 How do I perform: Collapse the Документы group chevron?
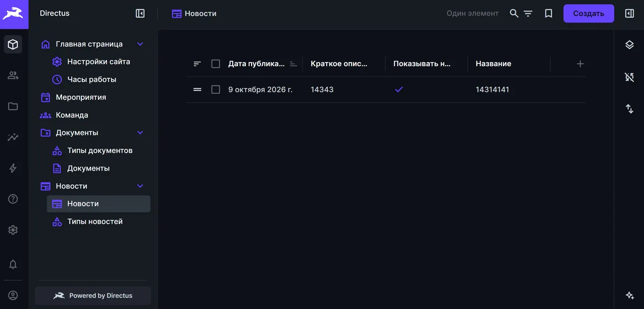coord(140,133)
